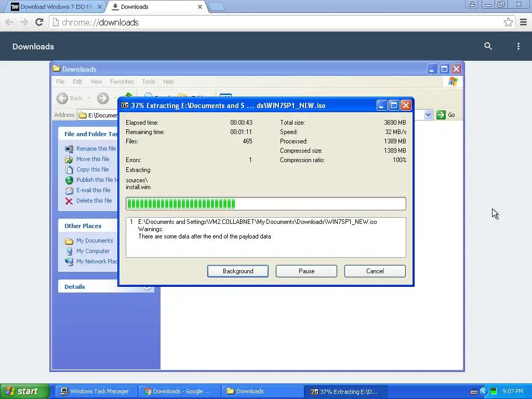
Task: Click E-mail this file
Action: tap(94, 190)
